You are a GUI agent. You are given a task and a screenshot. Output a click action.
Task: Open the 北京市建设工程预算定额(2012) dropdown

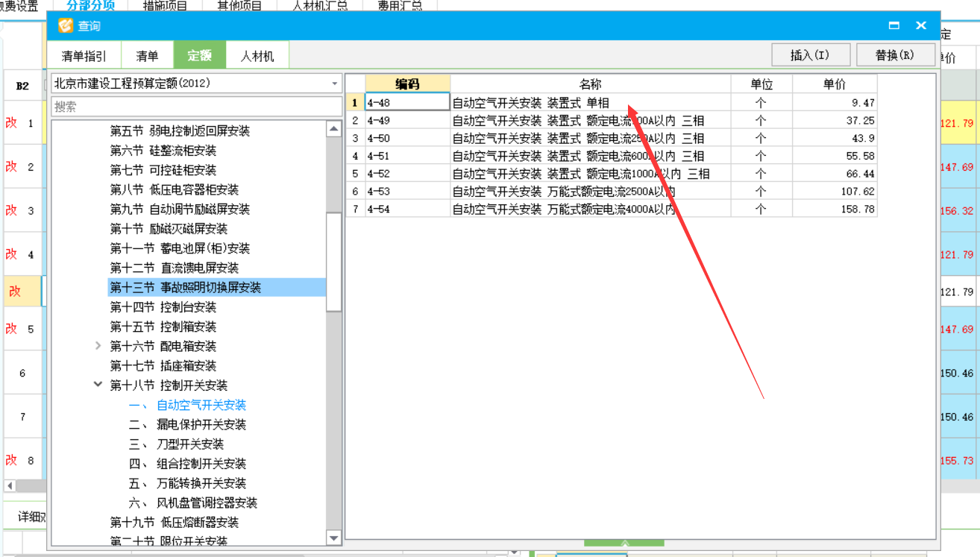[335, 84]
